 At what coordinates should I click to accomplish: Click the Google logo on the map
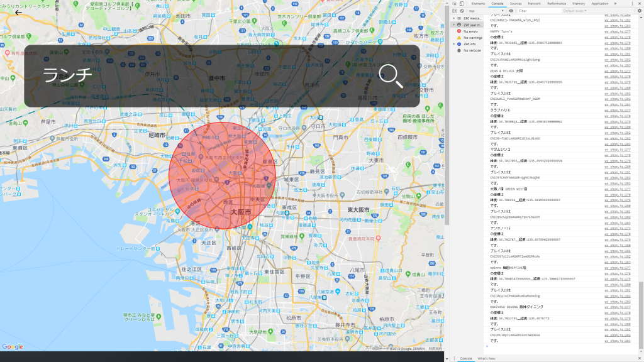tap(13, 347)
